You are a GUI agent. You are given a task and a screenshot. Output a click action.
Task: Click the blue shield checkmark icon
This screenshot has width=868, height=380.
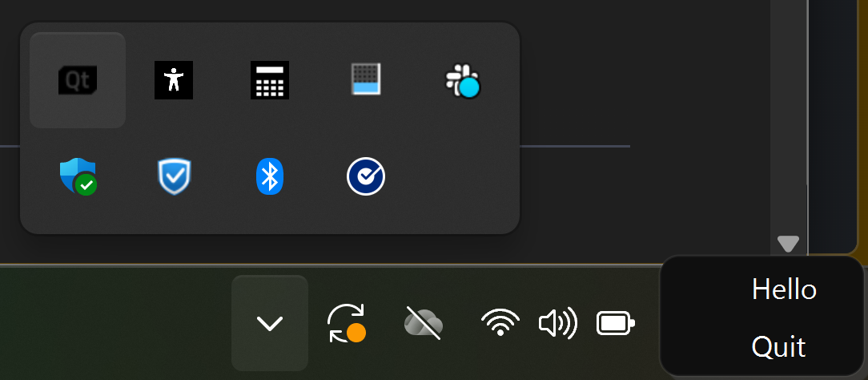pyautogui.click(x=174, y=176)
